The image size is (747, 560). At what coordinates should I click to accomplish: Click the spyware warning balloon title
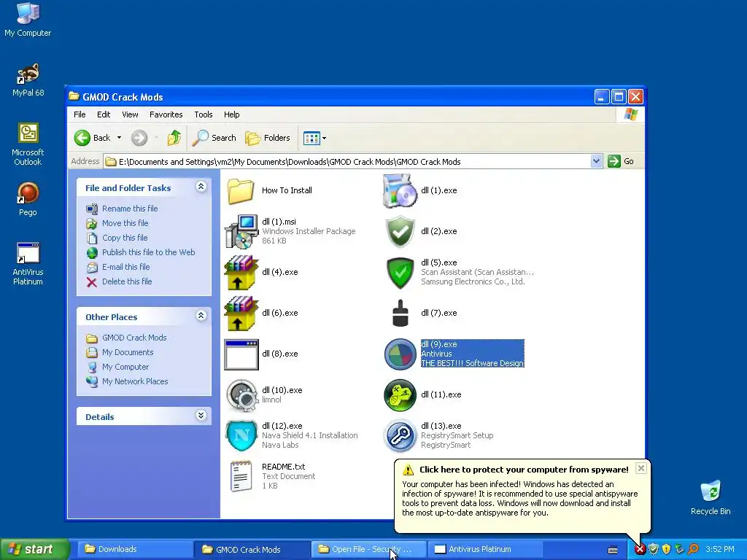tap(524, 470)
